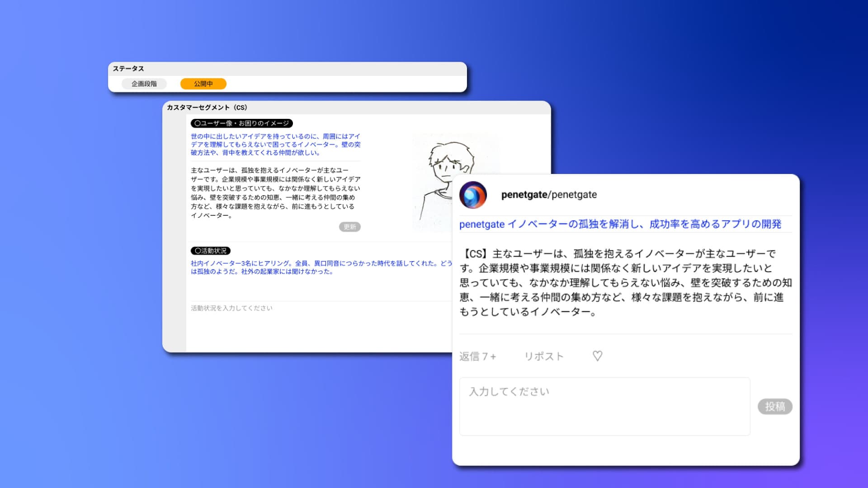Click the リポスト repost action

point(543,356)
